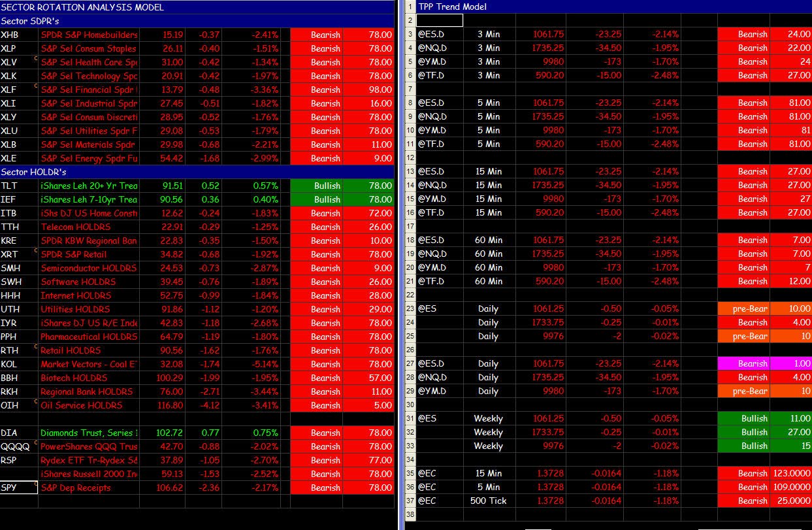Select the active empty cell in TPP row 2
The image size is (812, 530).
click(x=440, y=20)
